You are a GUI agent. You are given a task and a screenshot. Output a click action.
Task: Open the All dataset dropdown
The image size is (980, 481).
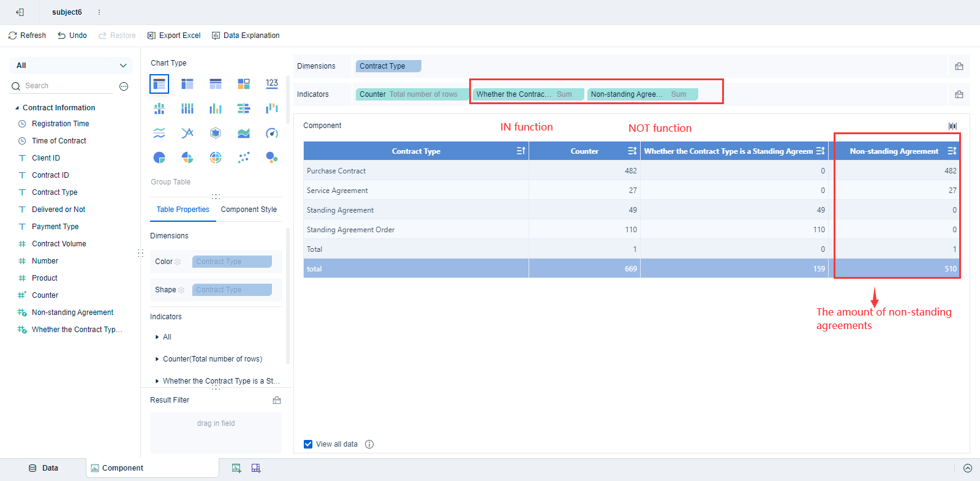(x=71, y=66)
